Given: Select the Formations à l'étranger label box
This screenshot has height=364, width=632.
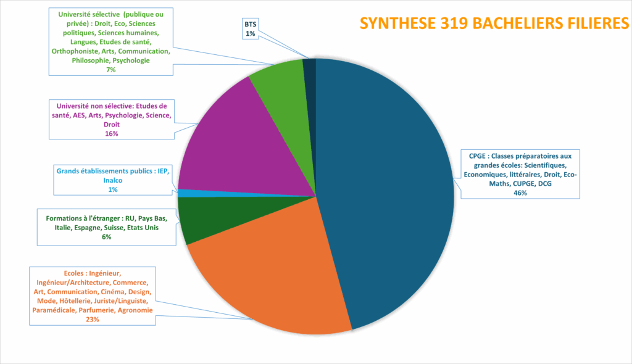Looking at the screenshot, I should [106, 228].
